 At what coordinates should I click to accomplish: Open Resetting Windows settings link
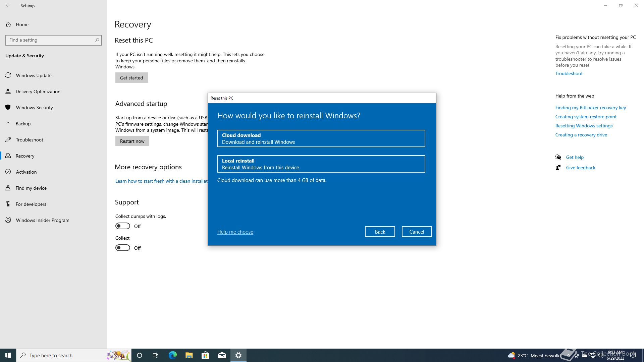click(x=584, y=126)
